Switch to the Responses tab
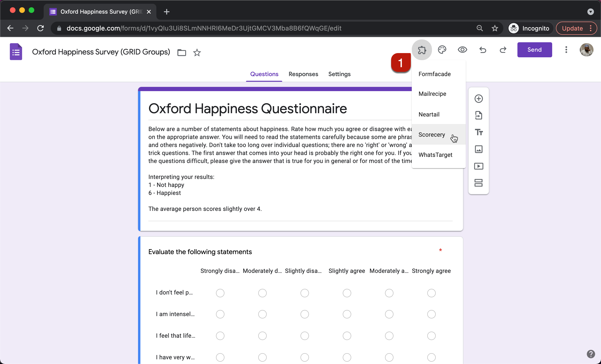This screenshot has width=601, height=364. tap(303, 74)
